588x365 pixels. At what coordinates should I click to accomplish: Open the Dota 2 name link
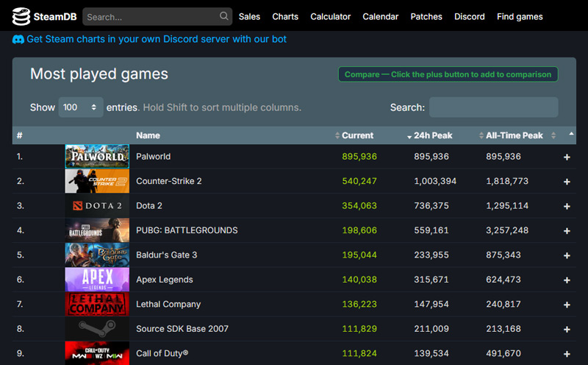149,206
